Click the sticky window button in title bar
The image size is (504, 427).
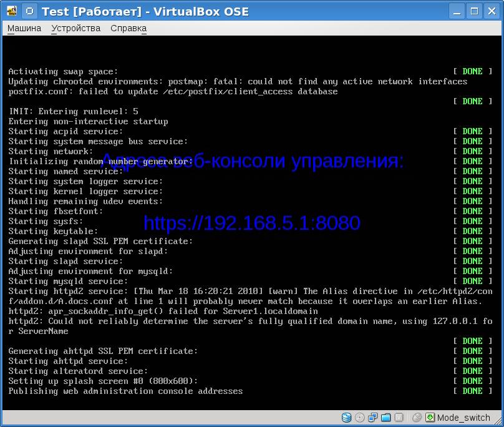pos(29,11)
